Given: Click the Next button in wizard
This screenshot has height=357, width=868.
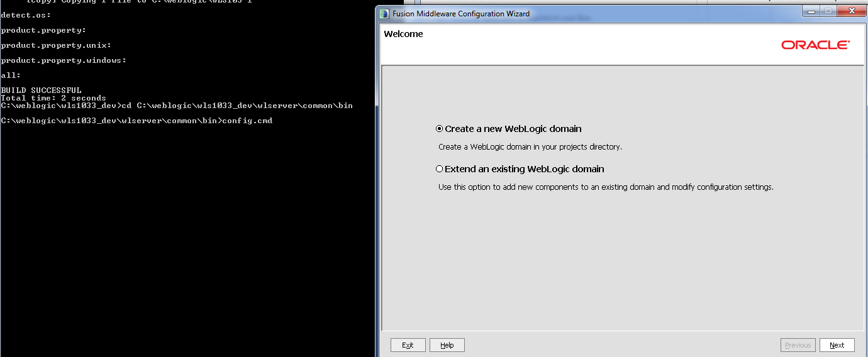Looking at the screenshot, I should (837, 345).
